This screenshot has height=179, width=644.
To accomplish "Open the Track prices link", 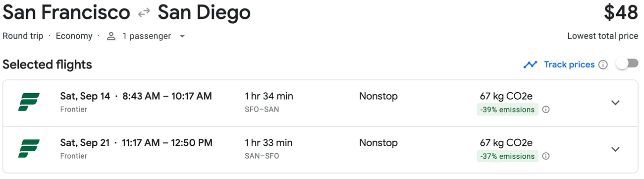I will 569,64.
